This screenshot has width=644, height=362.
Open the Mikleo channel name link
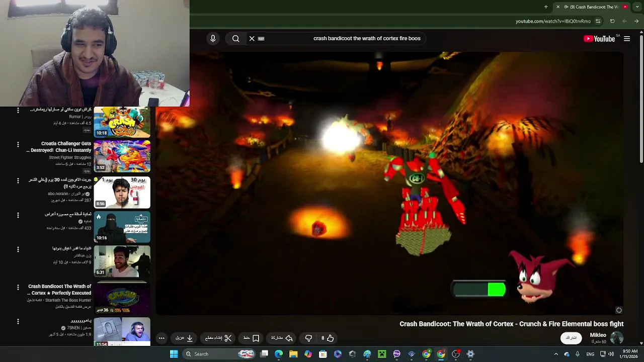tap(598, 335)
